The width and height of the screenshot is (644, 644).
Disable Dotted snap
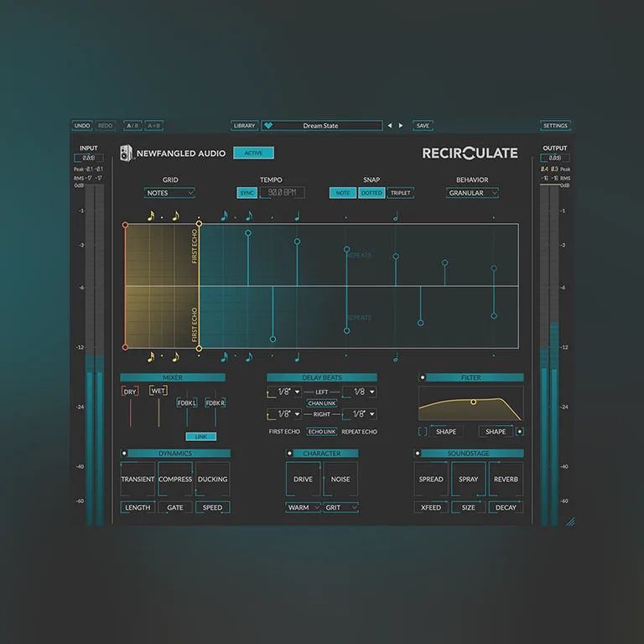(371, 193)
